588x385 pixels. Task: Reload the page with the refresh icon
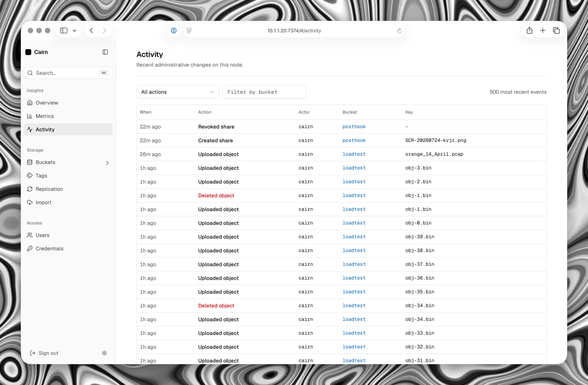click(399, 31)
